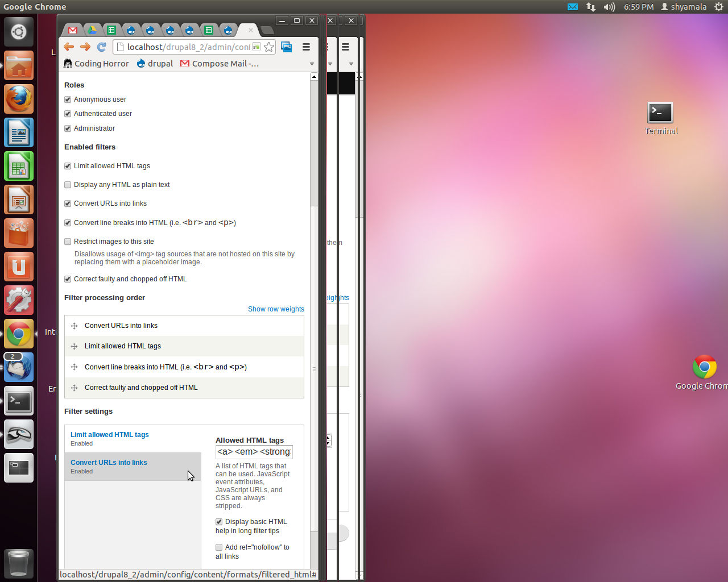This screenshot has width=728, height=582.
Task: Click drag handle beside Limit allowed HTML tags row
Action: (x=74, y=346)
